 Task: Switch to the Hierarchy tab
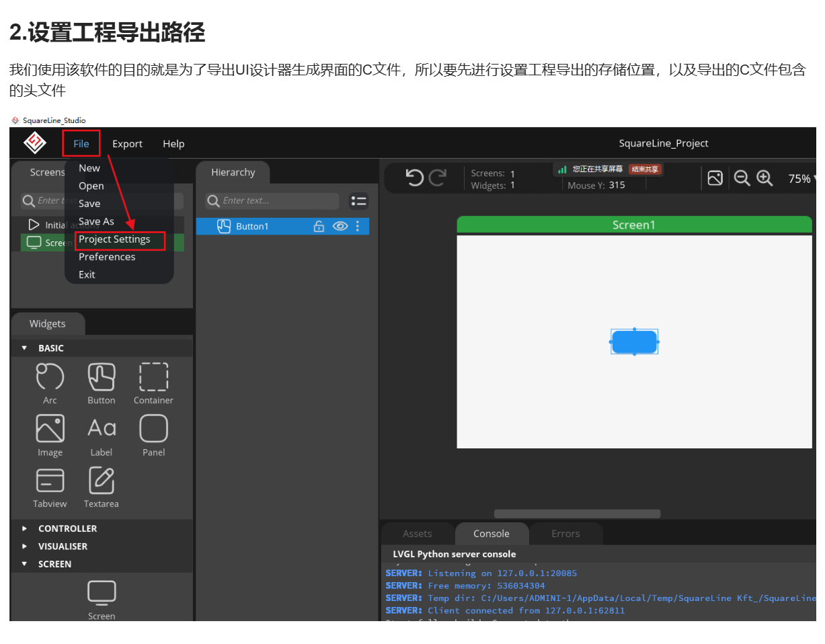(233, 172)
